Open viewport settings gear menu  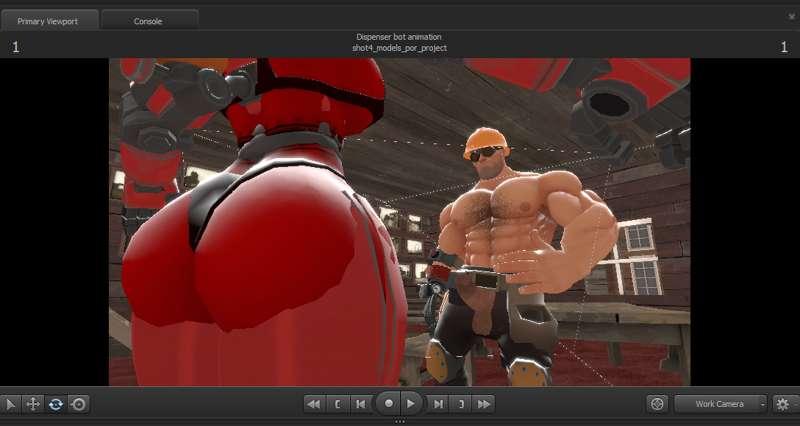[x=783, y=404]
